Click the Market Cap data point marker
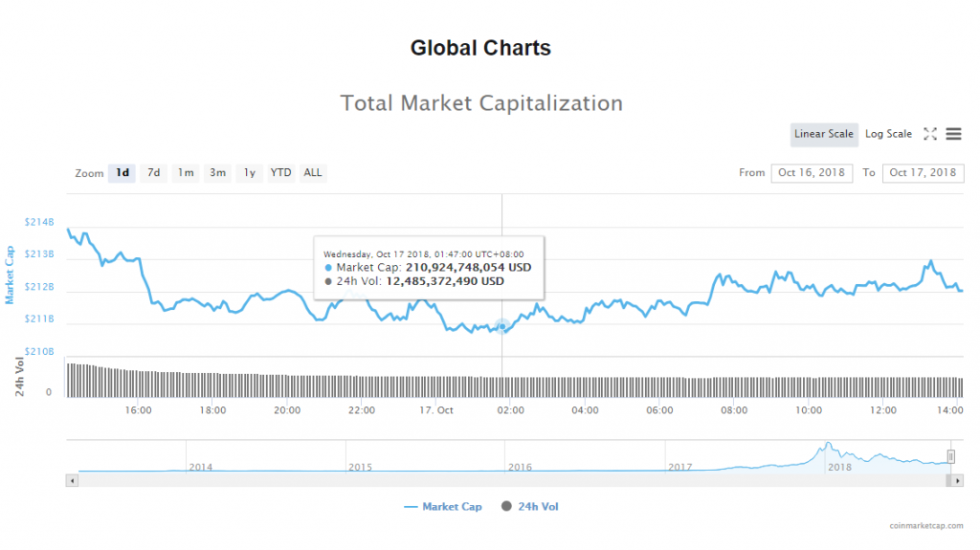This screenshot has width=980, height=550. (x=502, y=327)
